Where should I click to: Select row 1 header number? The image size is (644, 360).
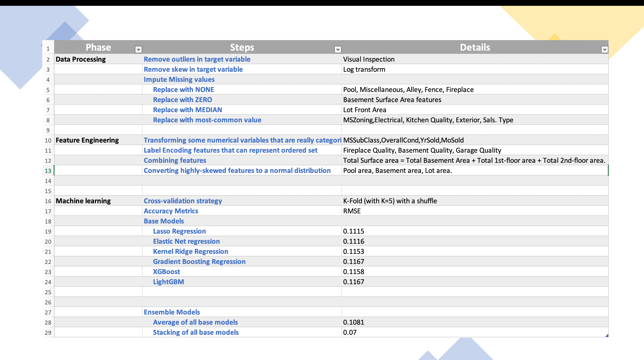[48, 49]
